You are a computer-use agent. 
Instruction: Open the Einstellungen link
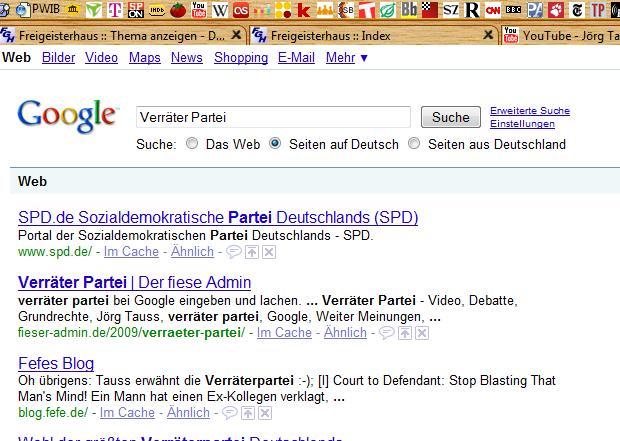[522, 124]
